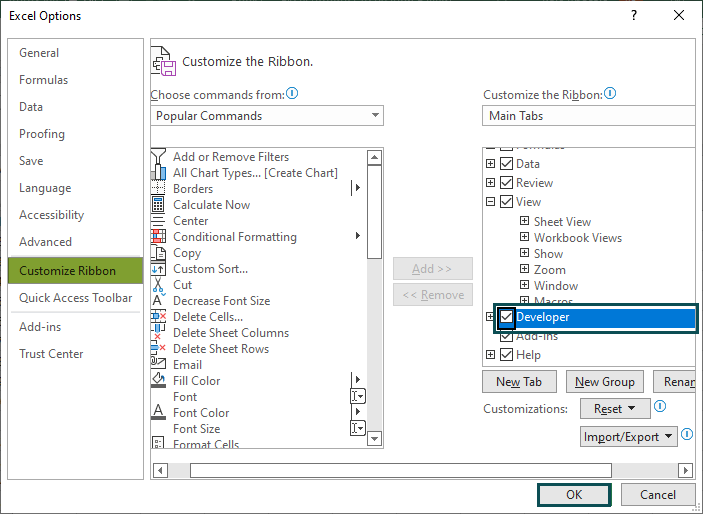Click the Borders command icon

tap(158, 189)
